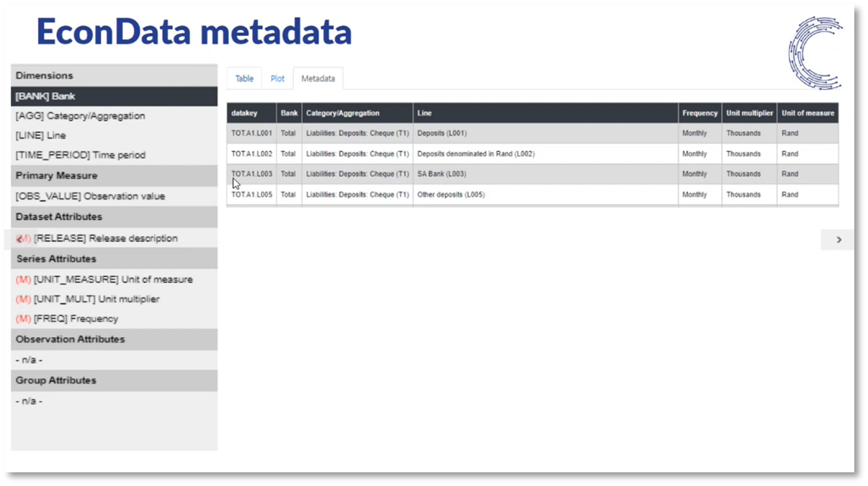Click the Observation Attributes section header
The height and width of the screenshot is (486, 868).
pyautogui.click(x=114, y=340)
